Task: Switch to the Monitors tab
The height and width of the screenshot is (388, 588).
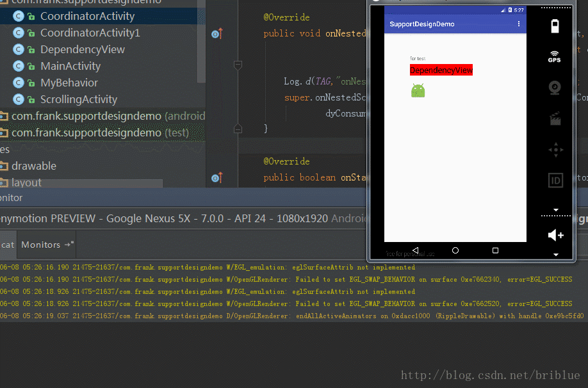Action: tap(40, 245)
